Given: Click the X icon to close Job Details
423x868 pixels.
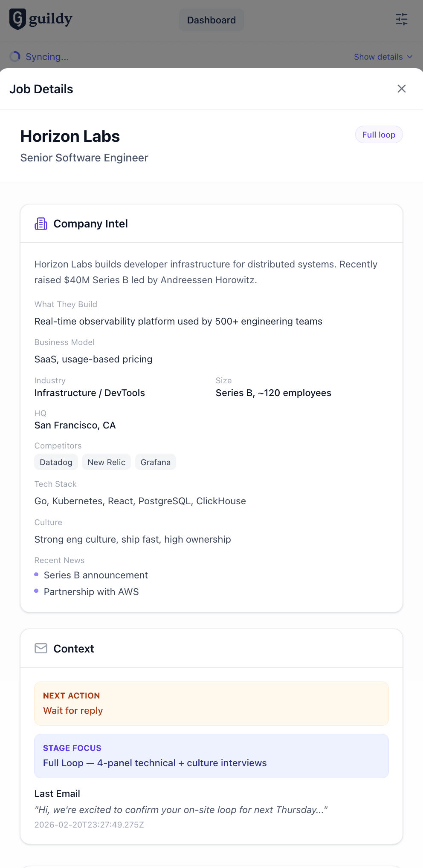Looking at the screenshot, I should point(401,89).
